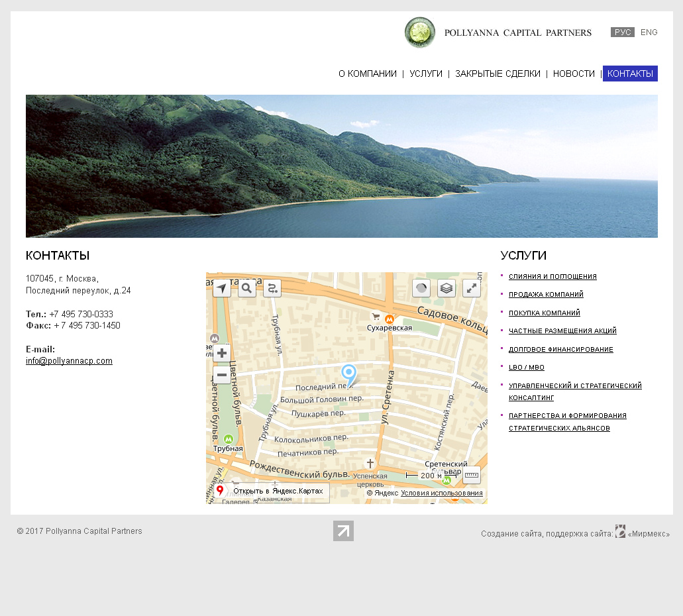Click the coastal mountains banner image
Image resolution: width=683 pixels, height=616 pixels.
tap(342, 166)
